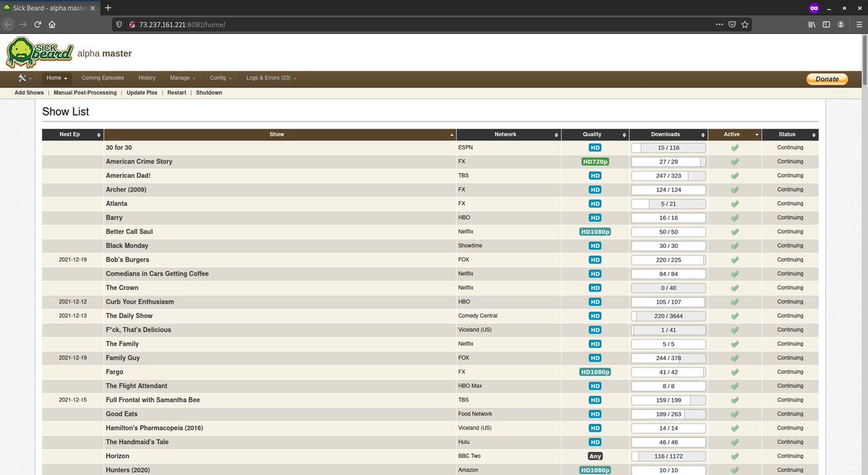868x475 pixels.
Task: Click Next Ep date 2021-12-15
Action: point(73,400)
